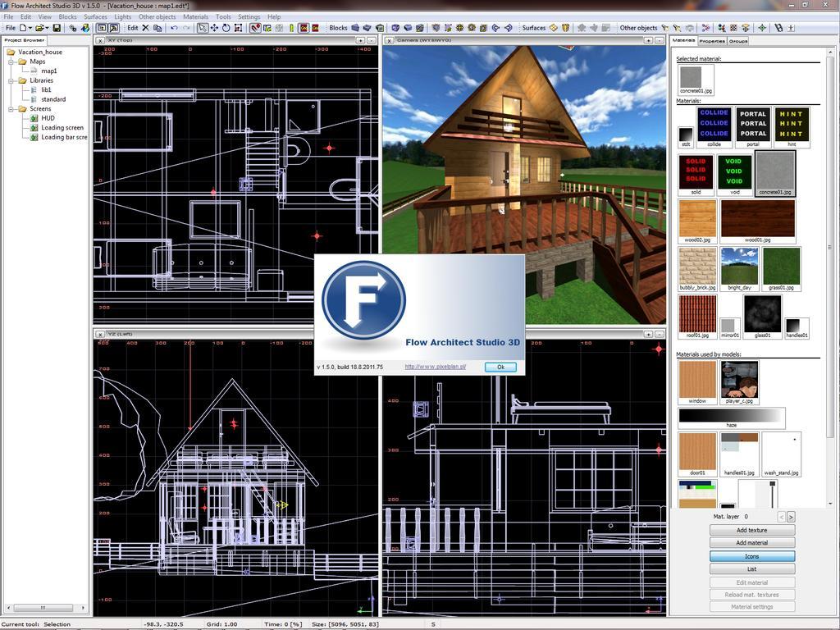
Task: Toggle the second view layout button
Action: tap(114, 28)
